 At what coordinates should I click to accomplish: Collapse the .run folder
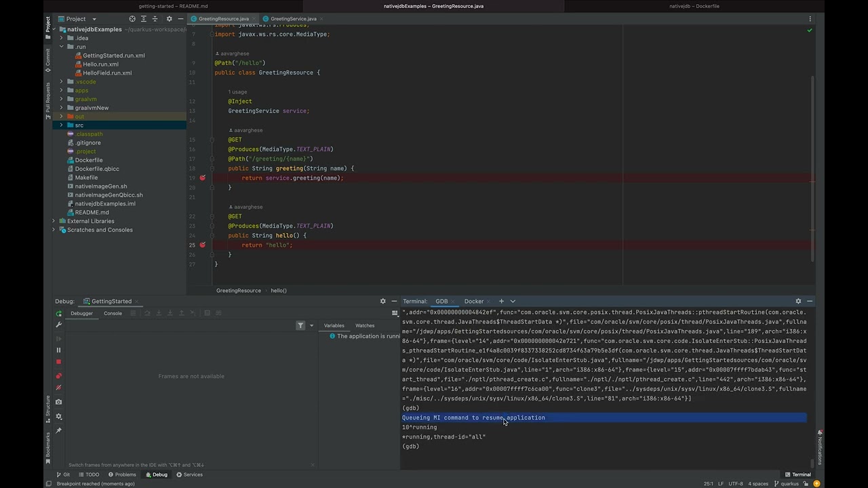[61, 47]
